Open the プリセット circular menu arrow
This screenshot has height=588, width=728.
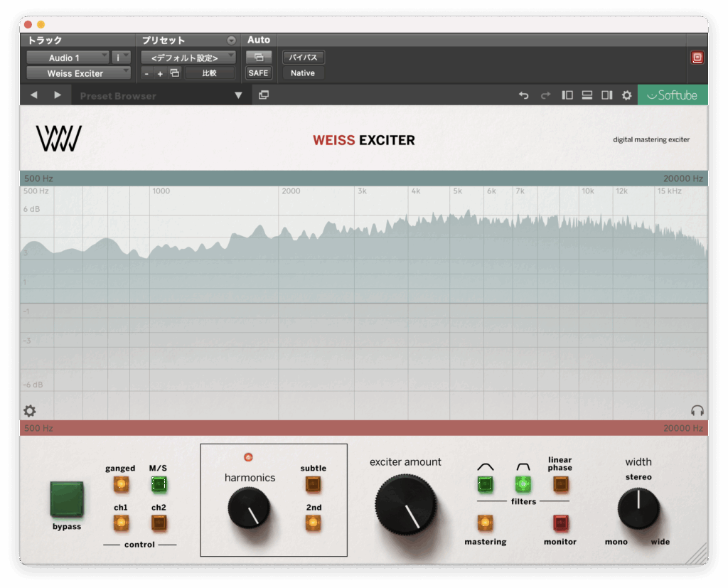(231, 41)
